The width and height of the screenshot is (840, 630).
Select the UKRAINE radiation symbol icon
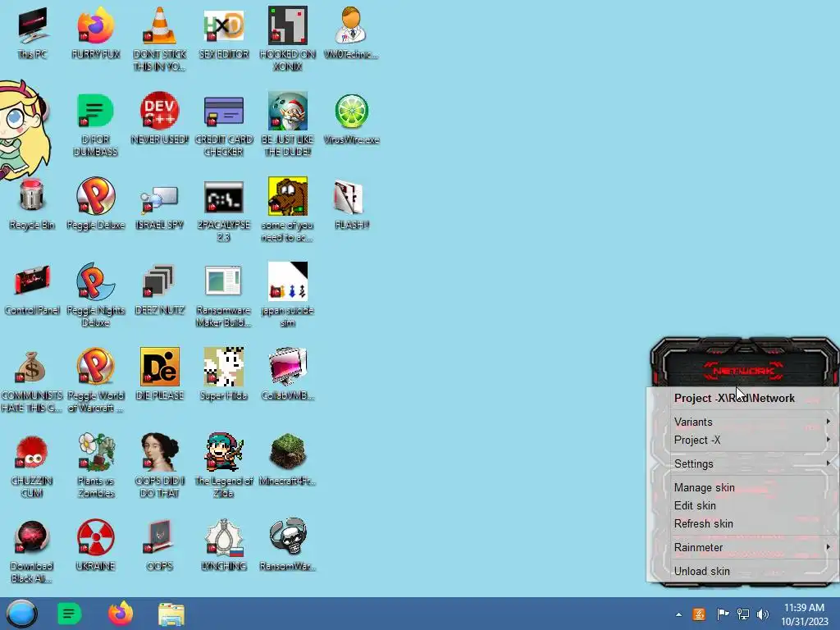click(x=96, y=545)
